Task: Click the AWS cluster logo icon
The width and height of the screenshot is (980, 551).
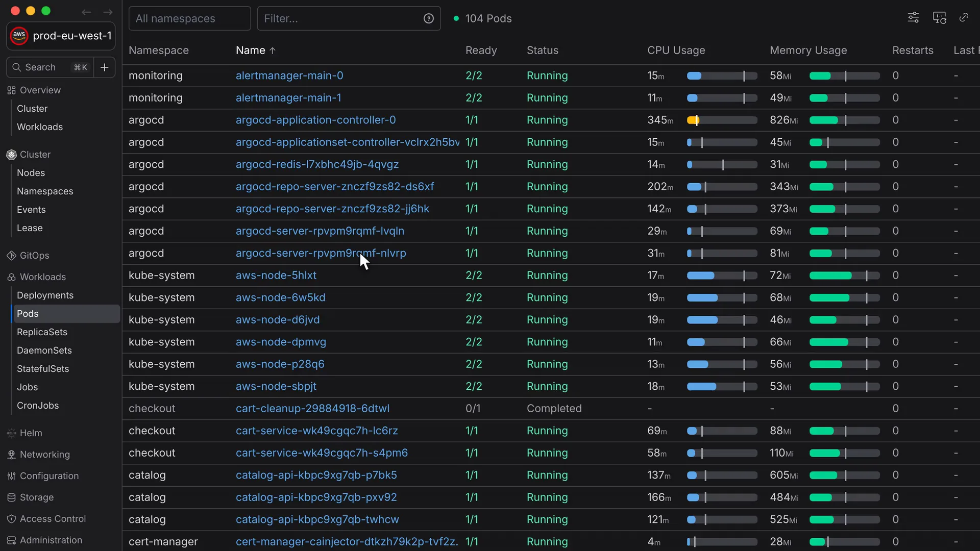Action: (x=19, y=36)
